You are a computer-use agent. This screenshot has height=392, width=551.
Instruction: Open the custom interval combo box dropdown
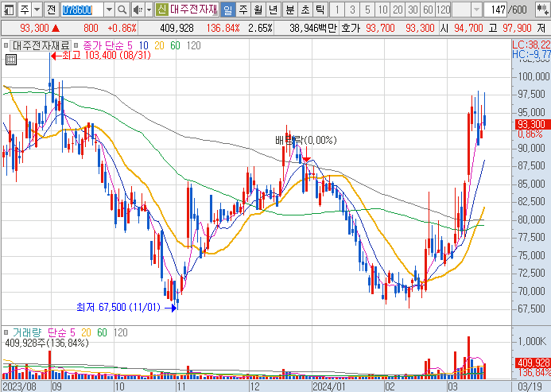[x=476, y=10]
